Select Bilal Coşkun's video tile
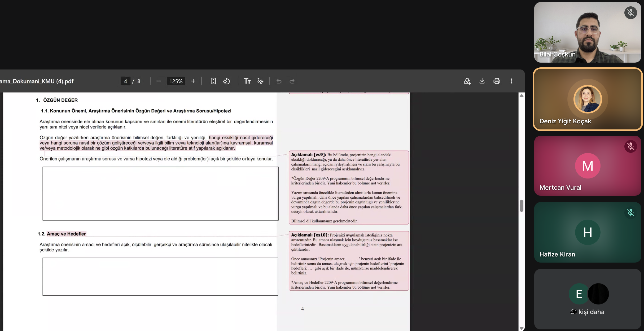This screenshot has width=644, height=331. point(588,32)
